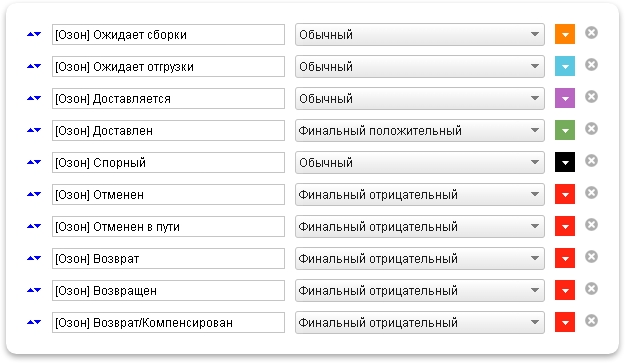Click reorder arrows for Отменен в пути

pyautogui.click(x=34, y=226)
